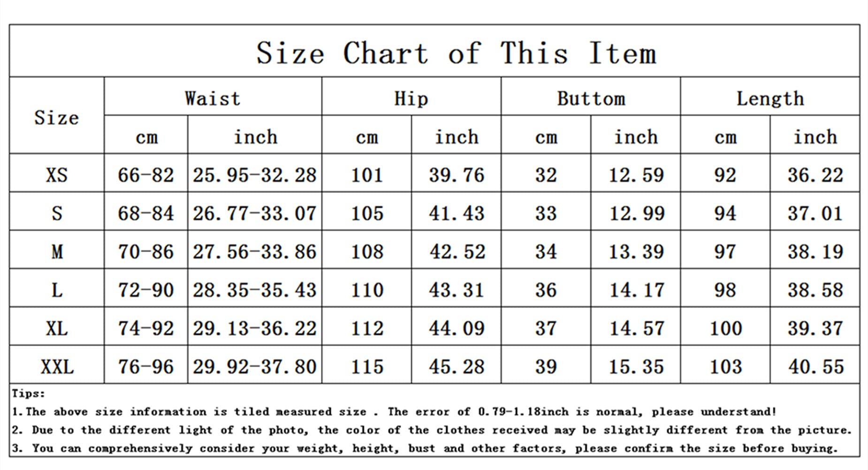Click the Size Chart of This Item title
Viewport: 868px width, 470px height.
456,53
